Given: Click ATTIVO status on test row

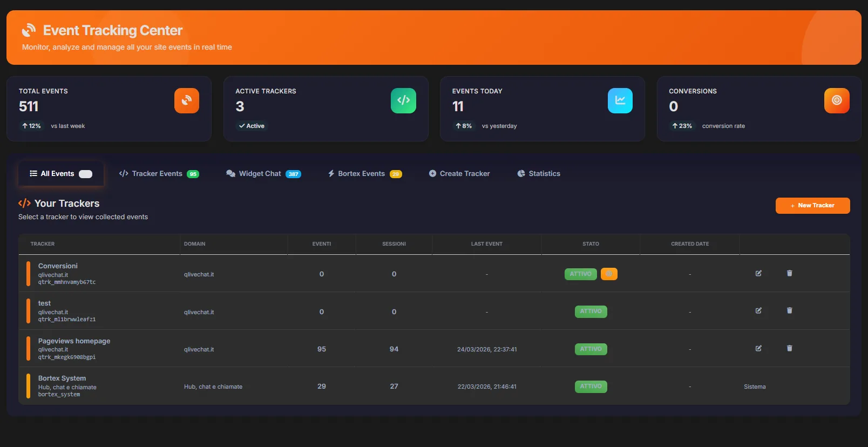Looking at the screenshot, I should (591, 311).
